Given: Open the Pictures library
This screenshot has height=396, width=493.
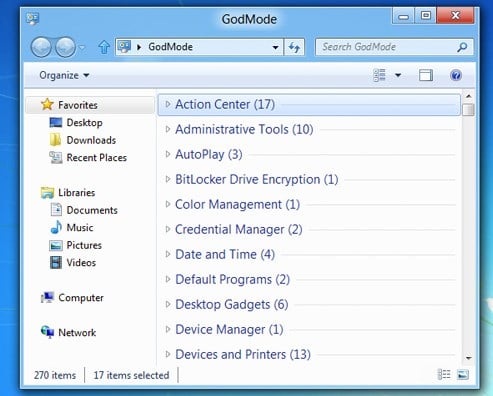Looking at the screenshot, I should click(x=84, y=245).
